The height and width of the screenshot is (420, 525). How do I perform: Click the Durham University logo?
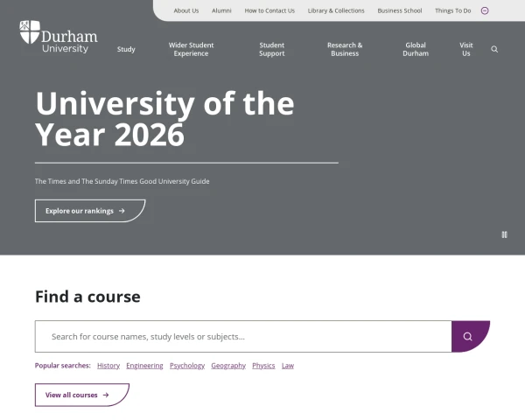click(x=59, y=37)
